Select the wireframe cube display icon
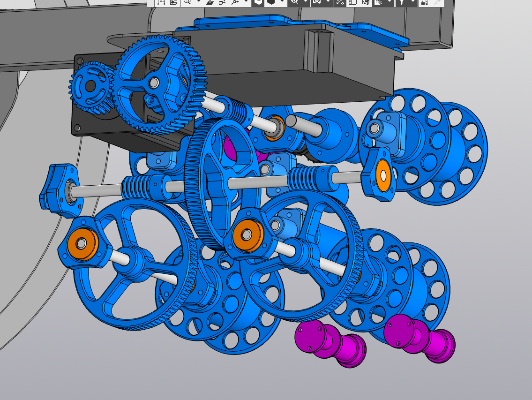The height and width of the screenshot is (400, 532). [259, 2]
